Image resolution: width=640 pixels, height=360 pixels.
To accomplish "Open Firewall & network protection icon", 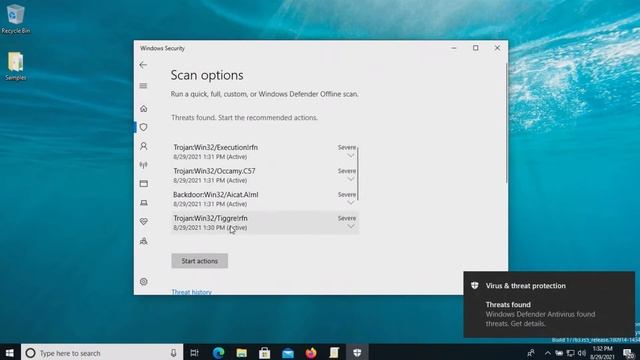I will click(144, 165).
